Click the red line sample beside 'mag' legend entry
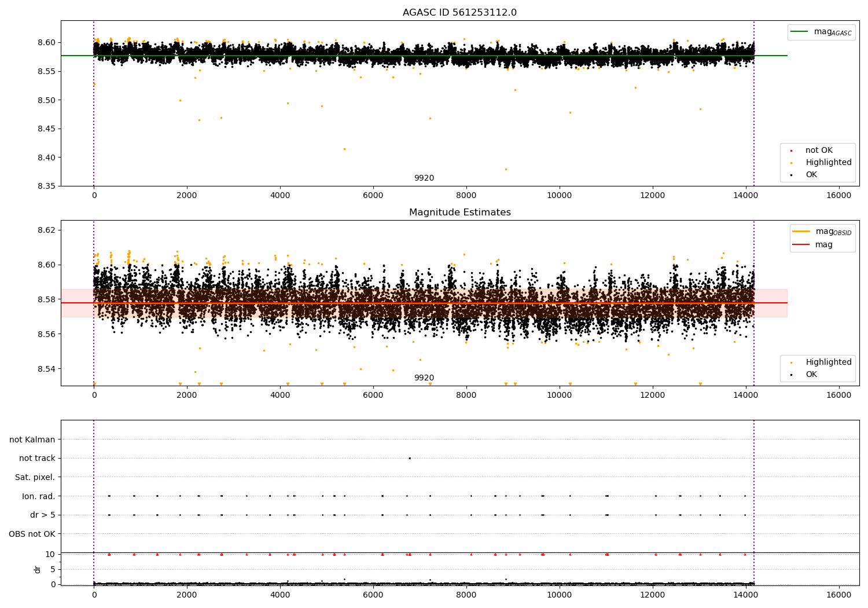The width and height of the screenshot is (868, 608). tap(801, 245)
